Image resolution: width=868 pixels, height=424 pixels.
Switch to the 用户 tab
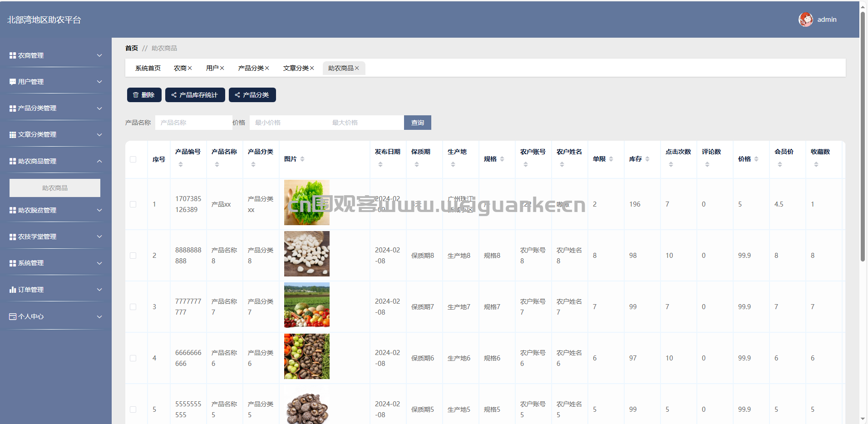pos(212,68)
